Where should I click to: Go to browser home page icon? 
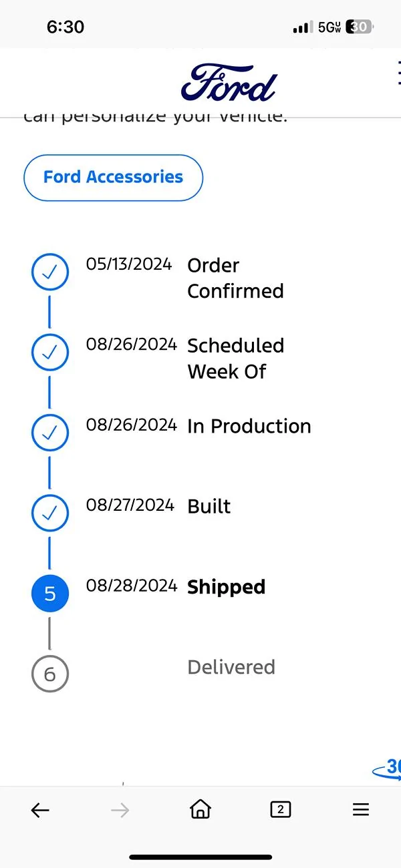tap(200, 810)
